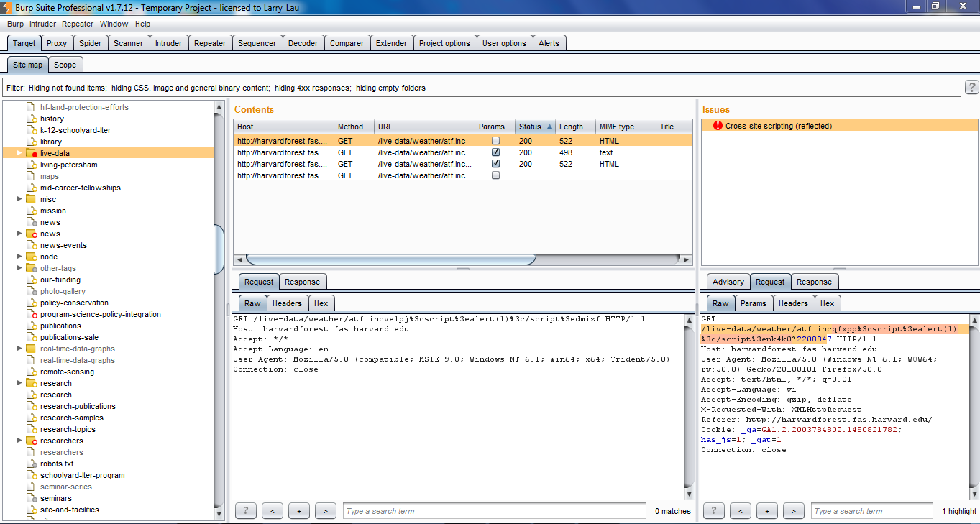The image size is (980, 524).
Task: Expand the misc folder node
Action: [x=19, y=199]
